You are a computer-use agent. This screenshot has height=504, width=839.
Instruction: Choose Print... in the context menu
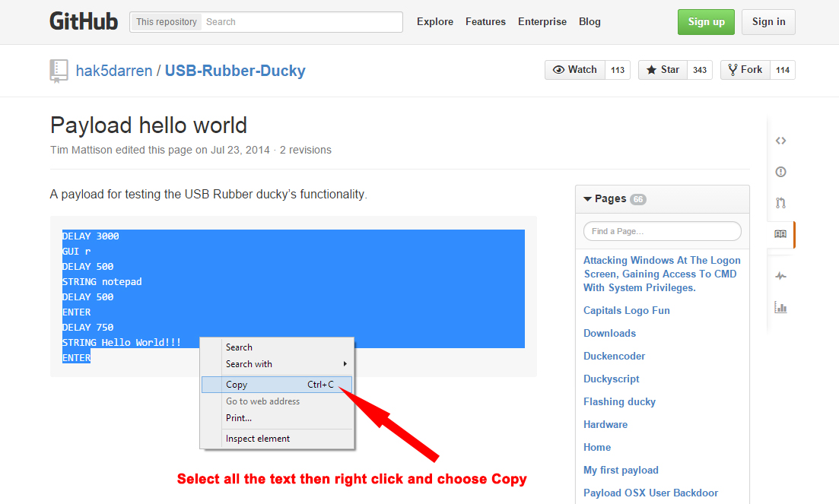[277, 418]
